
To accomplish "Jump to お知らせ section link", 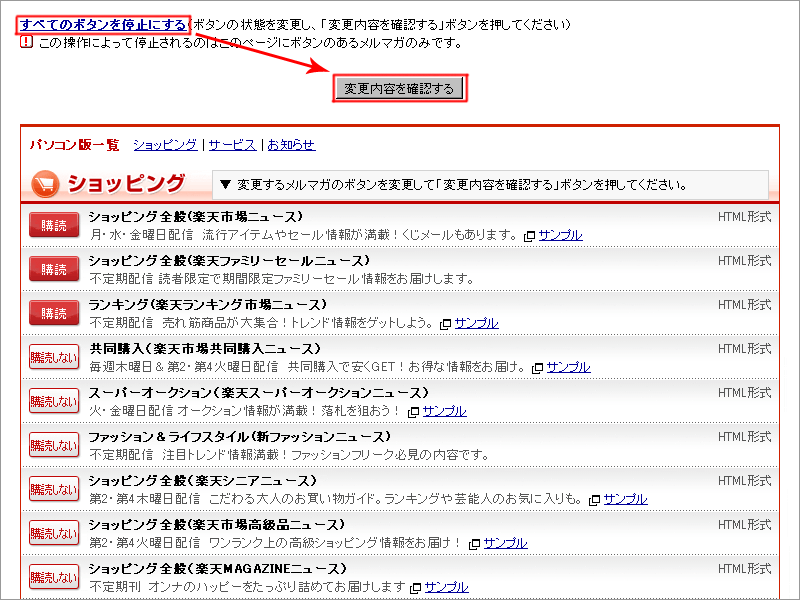I will (x=291, y=145).
